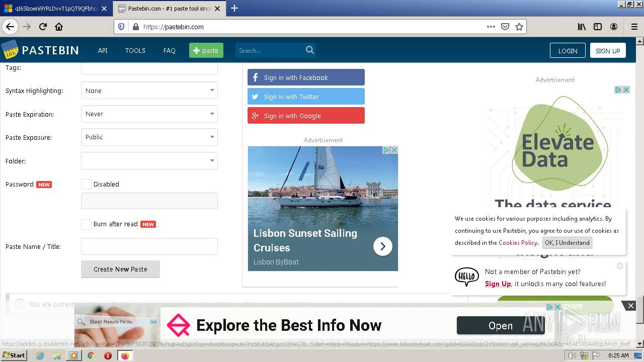Open the Syntax Highlighting dropdown

[x=149, y=90]
